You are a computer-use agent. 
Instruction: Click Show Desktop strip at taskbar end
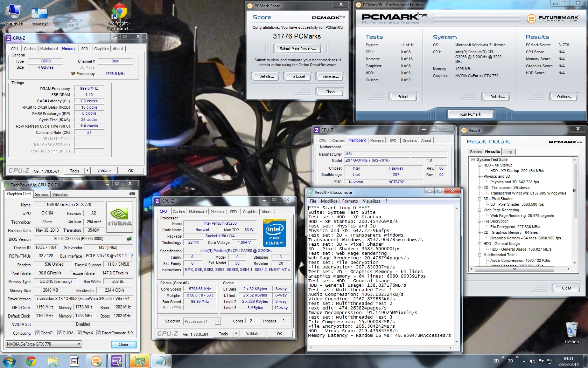tap(586, 361)
